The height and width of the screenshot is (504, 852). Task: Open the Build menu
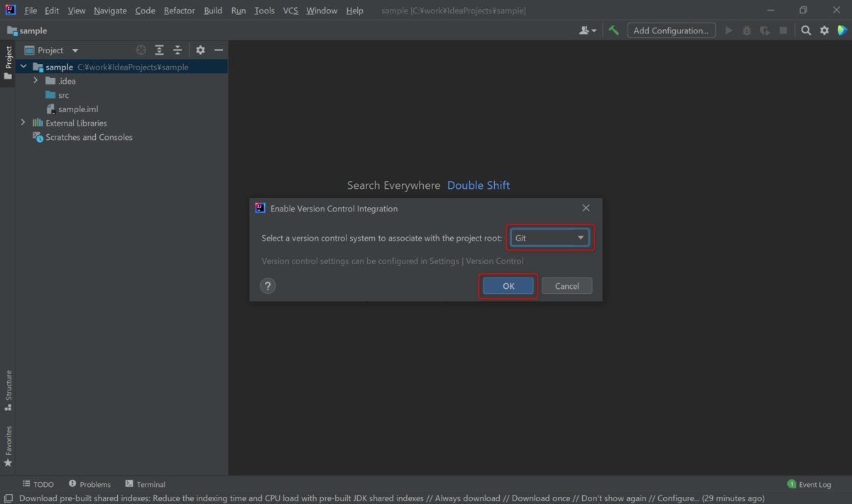point(213,11)
